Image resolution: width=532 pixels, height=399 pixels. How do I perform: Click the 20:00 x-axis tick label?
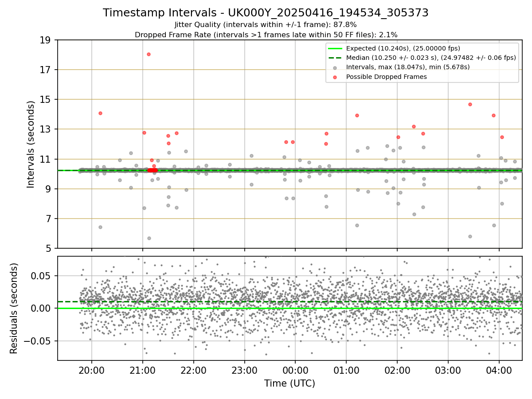(x=92, y=370)
